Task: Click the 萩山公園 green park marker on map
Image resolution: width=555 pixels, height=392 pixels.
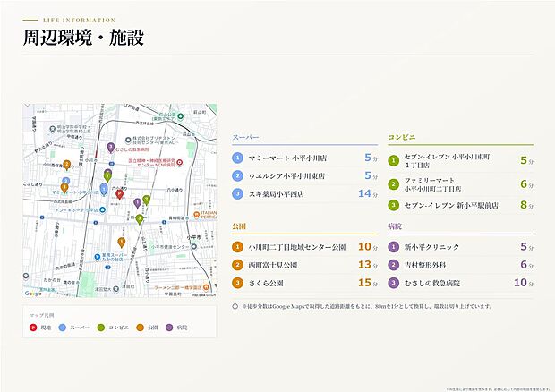Action: (181, 115)
